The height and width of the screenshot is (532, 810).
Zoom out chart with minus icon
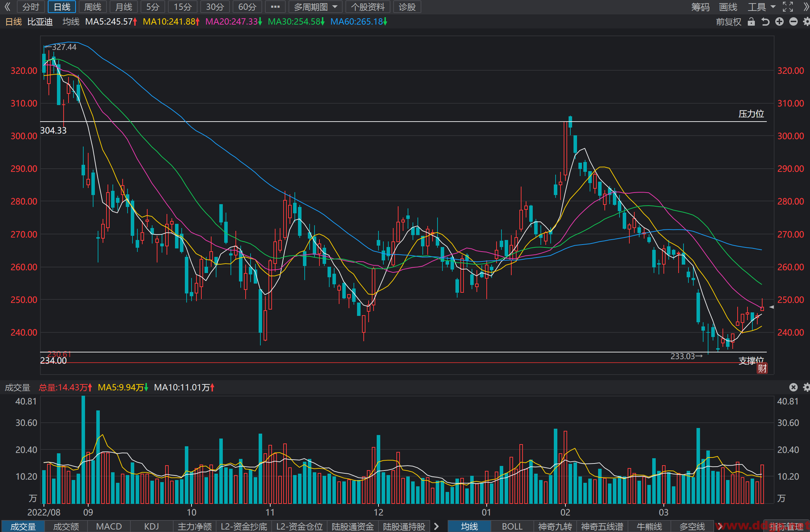coord(793,22)
